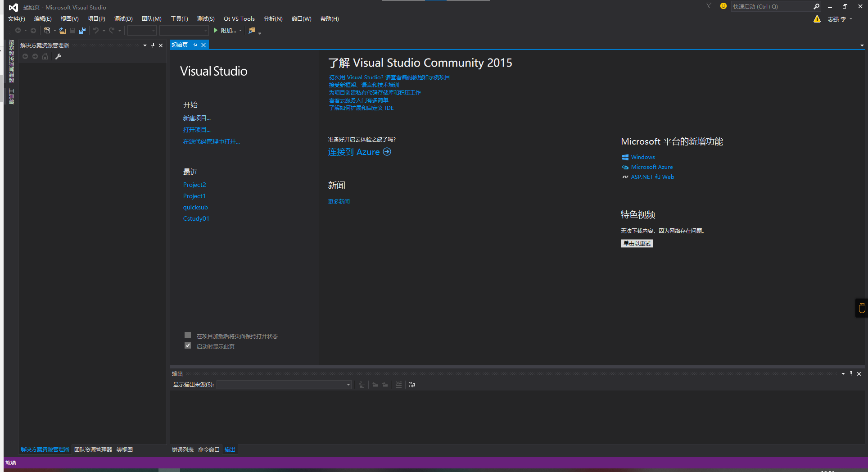Expand the undo history dropdown arrow

(x=104, y=31)
